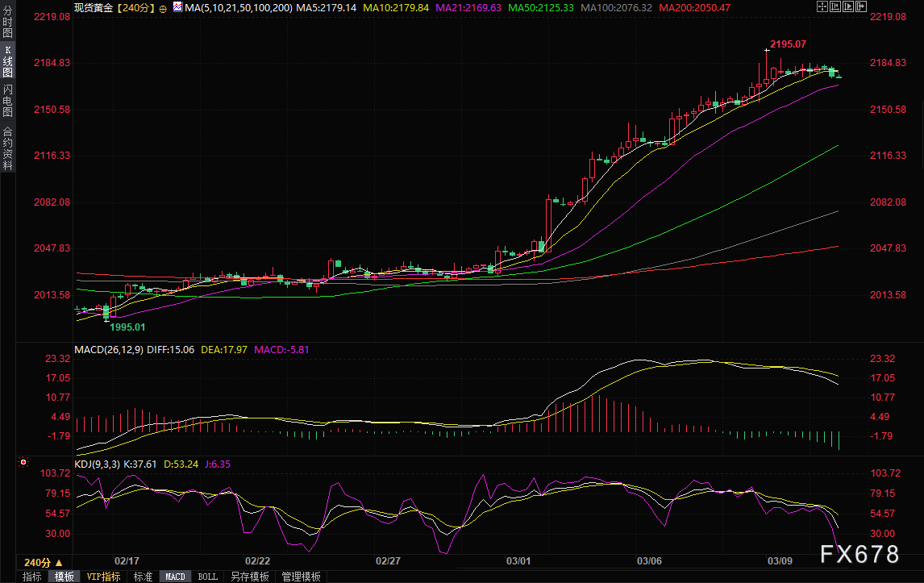Click the DIFF:15.06 value
924x583 pixels.
tap(170, 350)
